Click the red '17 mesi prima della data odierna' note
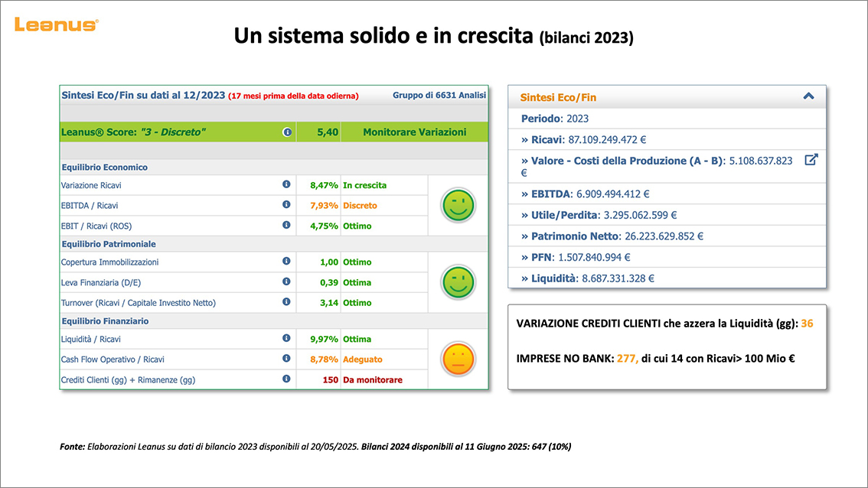The image size is (868, 488). click(x=293, y=96)
